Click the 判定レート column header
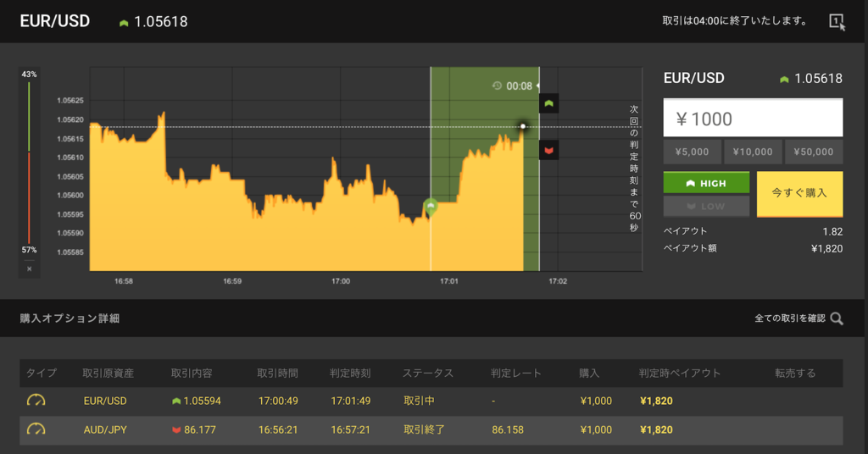Screen dimensions: 868x454 click(x=516, y=374)
